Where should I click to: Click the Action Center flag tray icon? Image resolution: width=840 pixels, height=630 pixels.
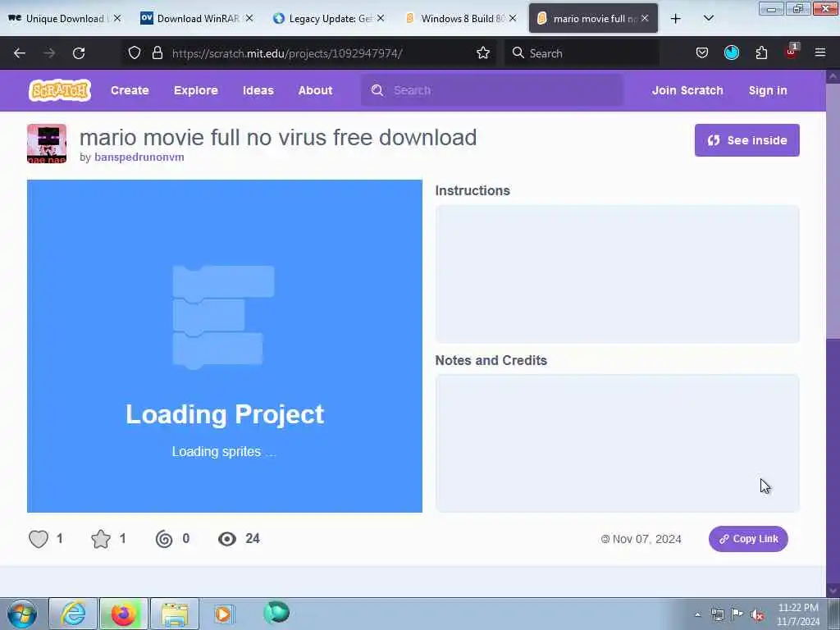point(737,614)
